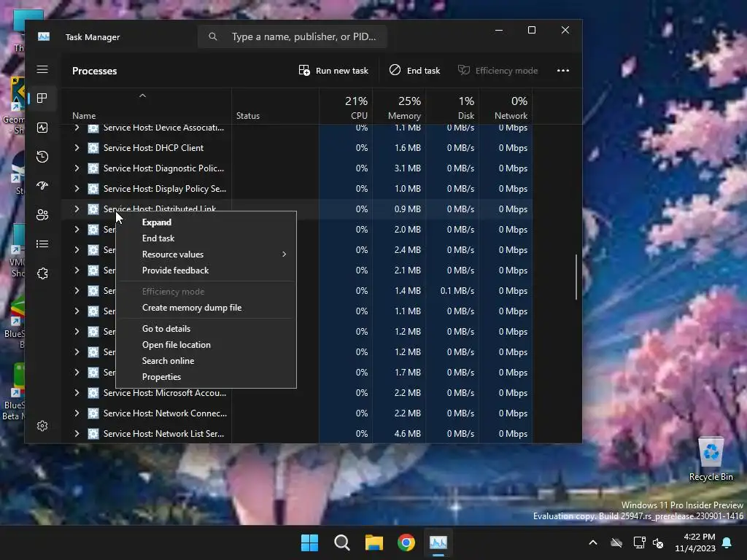Sort by Memory column header
Screen dimensions: 747x560
[399, 107]
